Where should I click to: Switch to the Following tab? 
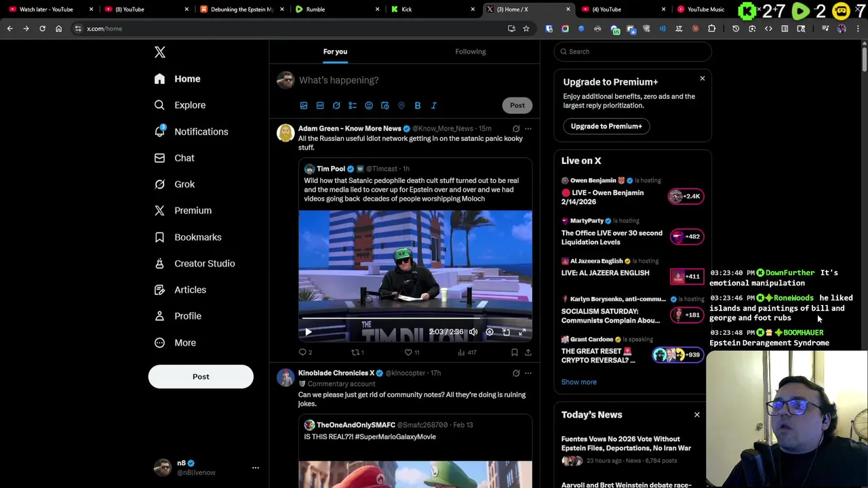coord(471,52)
